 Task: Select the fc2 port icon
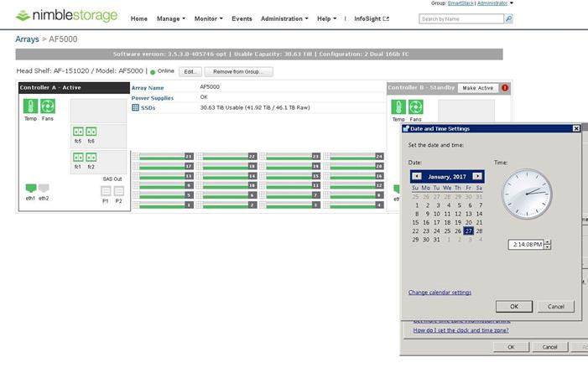coord(91,157)
